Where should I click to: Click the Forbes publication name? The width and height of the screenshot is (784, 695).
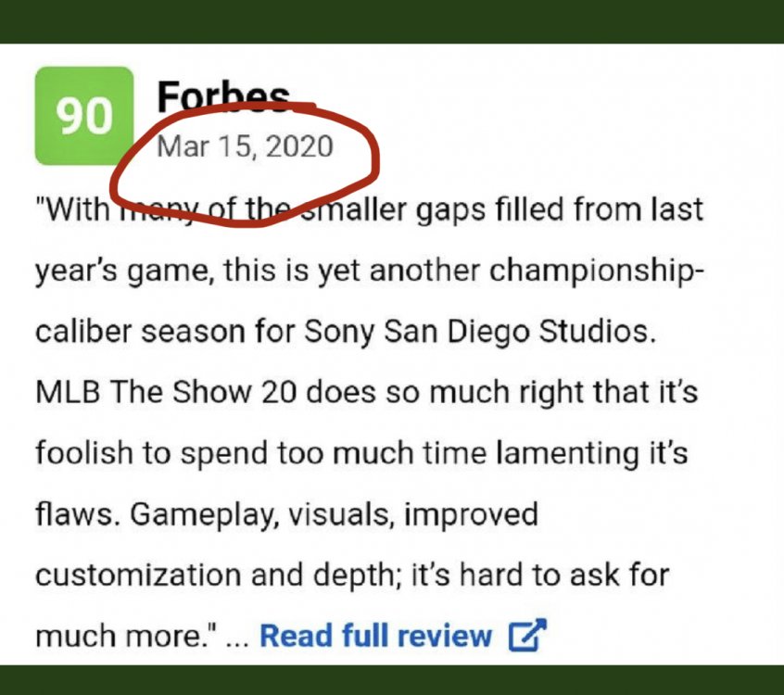click(222, 95)
